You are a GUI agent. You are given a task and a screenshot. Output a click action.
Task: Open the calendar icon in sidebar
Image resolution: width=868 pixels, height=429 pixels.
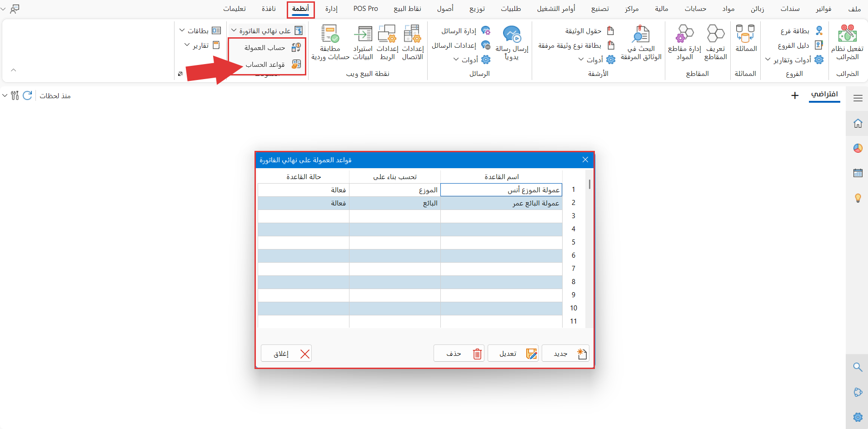click(x=858, y=173)
